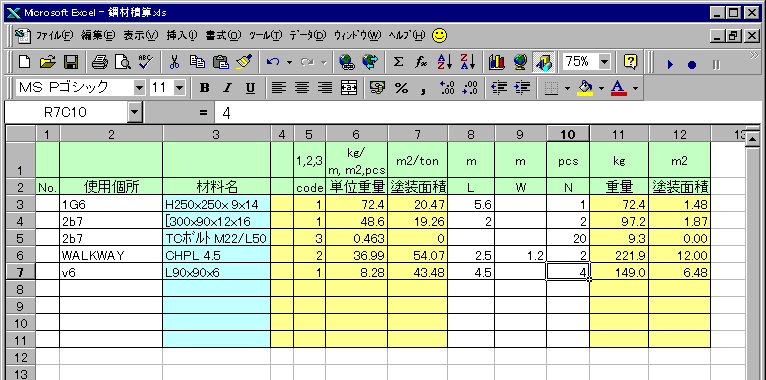Toggle Underline formatting
766x380 pixels.
(x=251, y=88)
